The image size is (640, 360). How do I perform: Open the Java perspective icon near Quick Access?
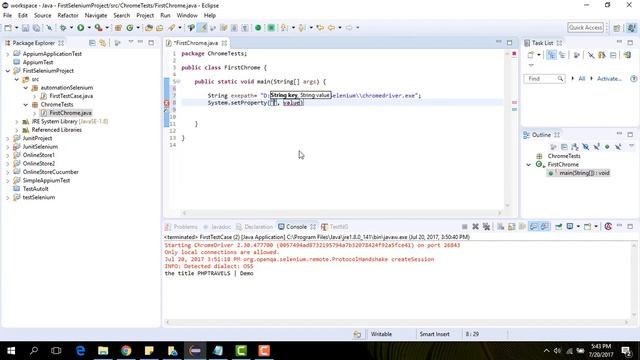point(631,28)
